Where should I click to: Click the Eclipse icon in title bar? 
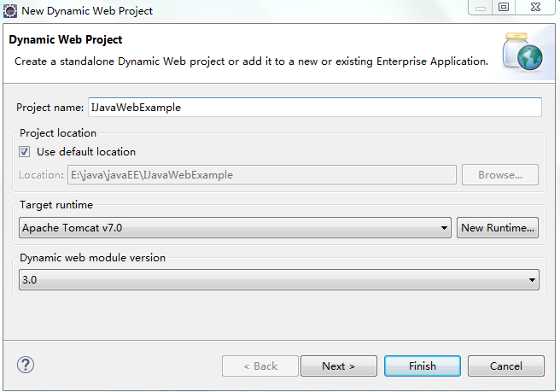[x=10, y=11]
